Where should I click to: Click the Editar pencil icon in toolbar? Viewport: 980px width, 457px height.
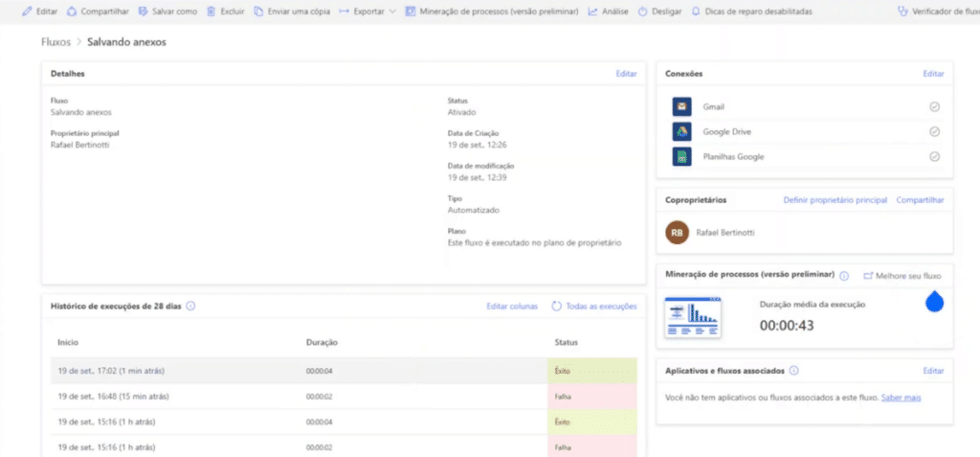27,11
